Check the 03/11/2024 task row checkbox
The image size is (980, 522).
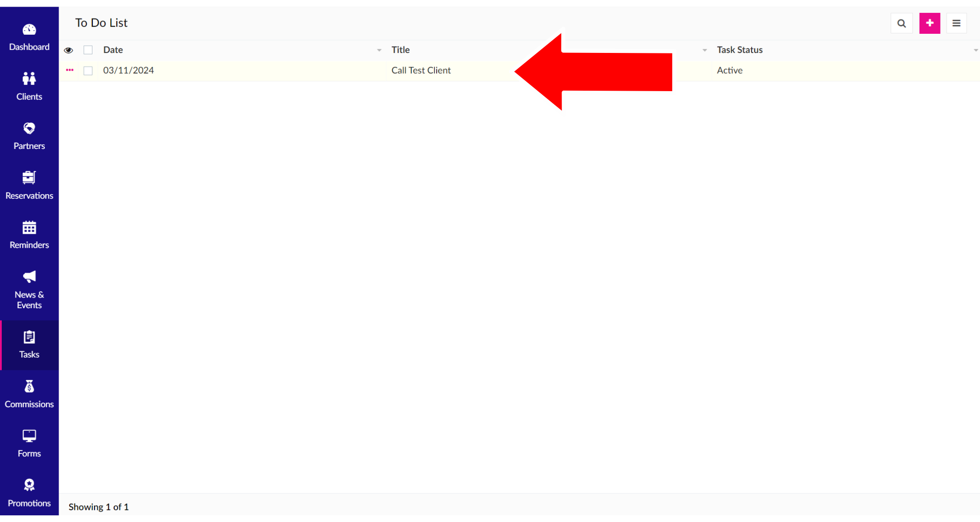88,71
